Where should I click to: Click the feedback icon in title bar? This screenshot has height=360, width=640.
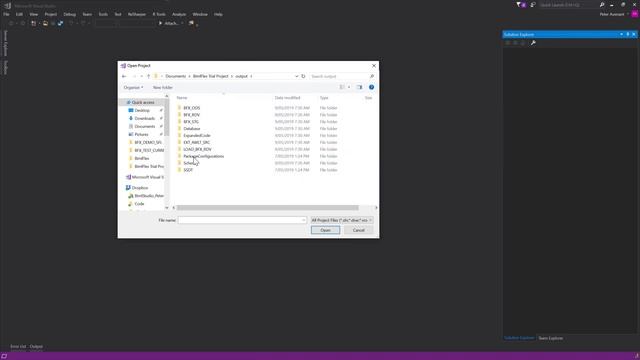point(533,5)
